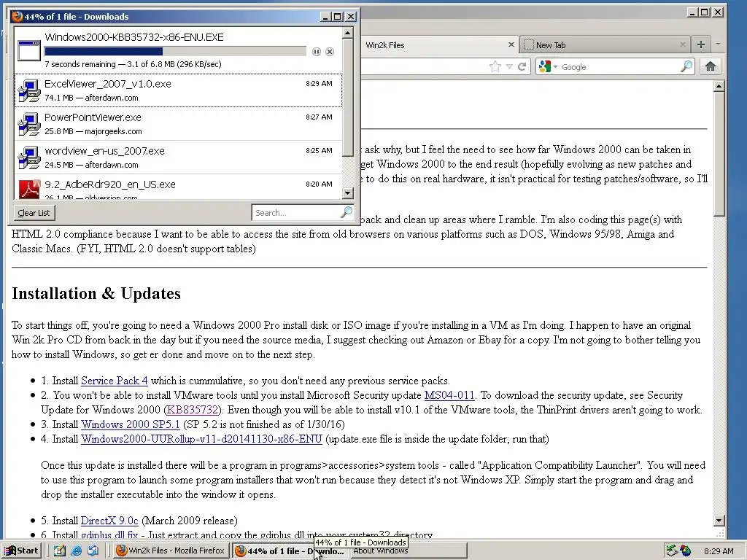Activate the Downloads window taskbar button

(x=290, y=551)
